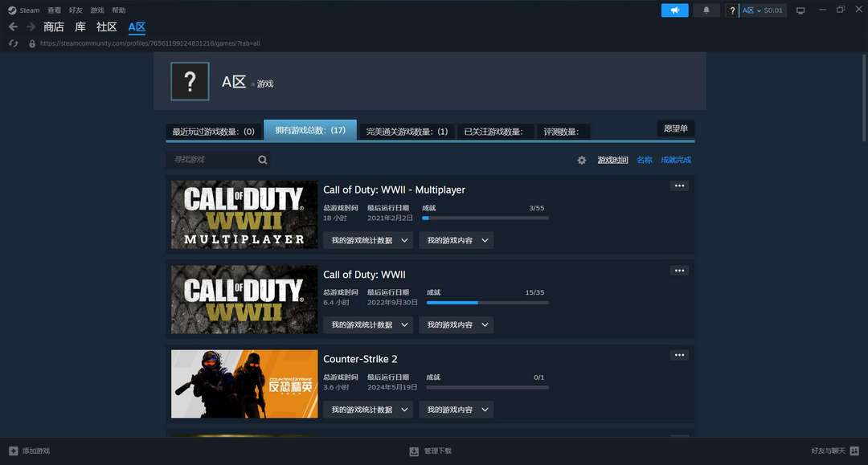Expand game stats for Call of Duty: WWII - Multiplayer
The image size is (868, 465).
pos(368,240)
